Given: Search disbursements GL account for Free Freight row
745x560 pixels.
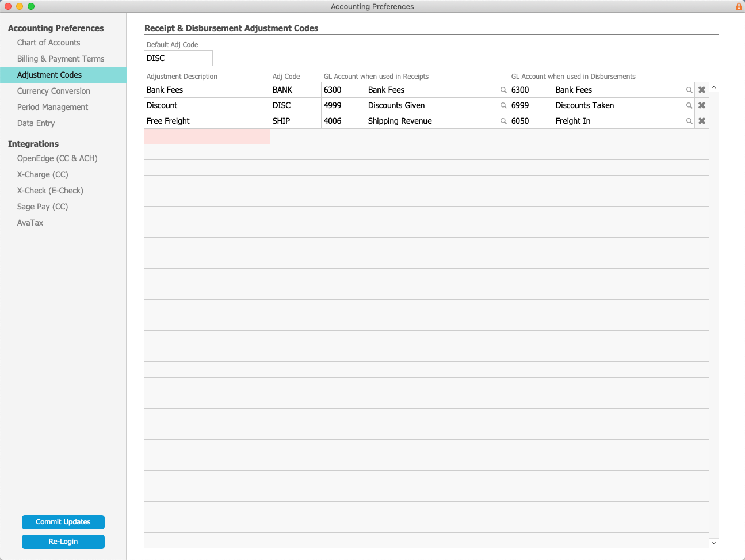Looking at the screenshot, I should (689, 121).
